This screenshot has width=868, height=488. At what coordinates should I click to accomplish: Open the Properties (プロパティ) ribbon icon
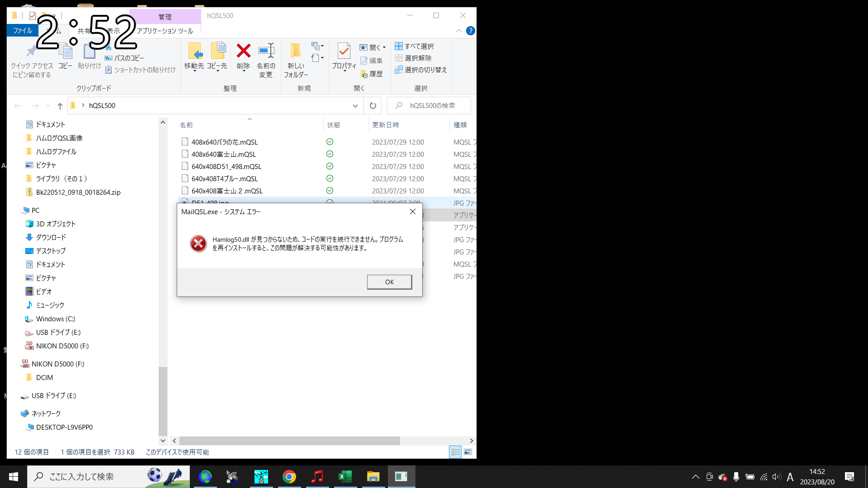click(x=344, y=52)
